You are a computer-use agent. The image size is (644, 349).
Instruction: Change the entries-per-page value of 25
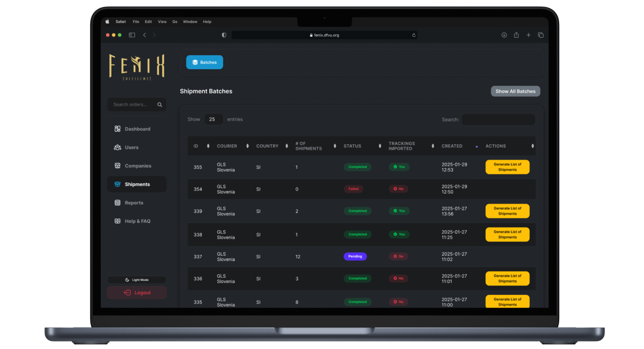click(x=213, y=119)
